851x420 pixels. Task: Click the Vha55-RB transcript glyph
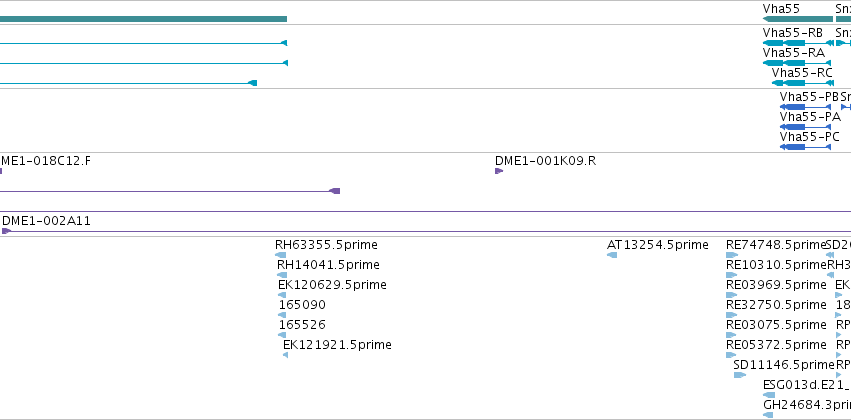798,43
